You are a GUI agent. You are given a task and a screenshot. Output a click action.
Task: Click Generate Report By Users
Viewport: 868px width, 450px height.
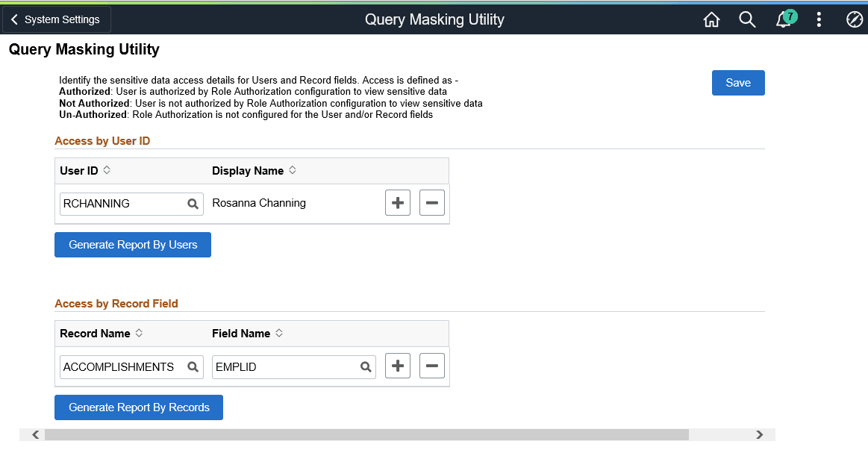(x=132, y=244)
